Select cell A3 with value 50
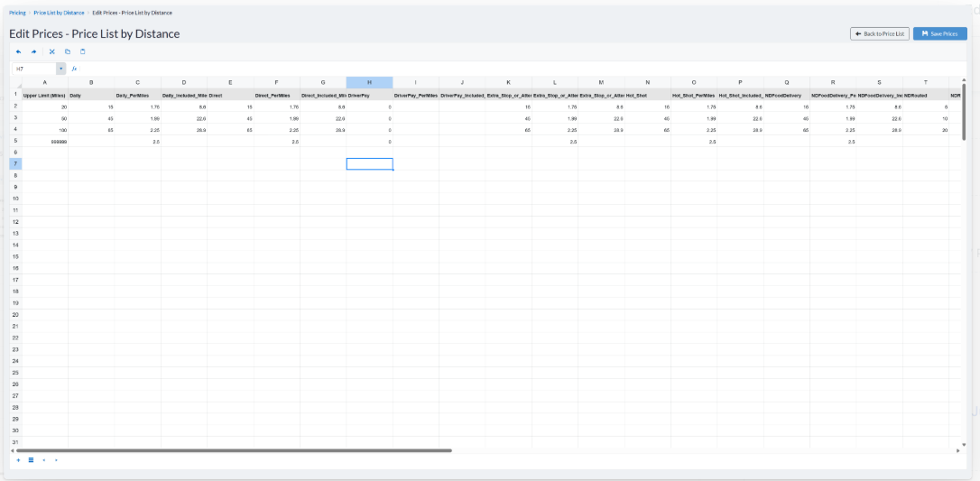Screen dimensions: 980x481 [45, 118]
